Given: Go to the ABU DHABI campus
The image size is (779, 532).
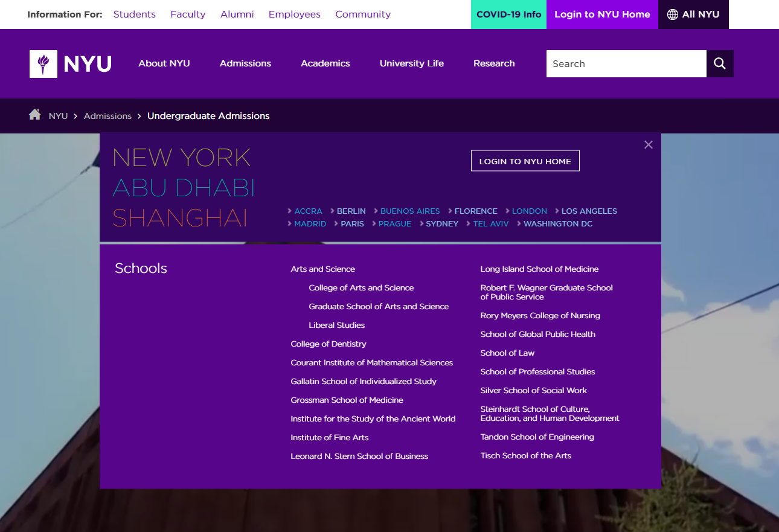Looking at the screenshot, I should point(184,188).
